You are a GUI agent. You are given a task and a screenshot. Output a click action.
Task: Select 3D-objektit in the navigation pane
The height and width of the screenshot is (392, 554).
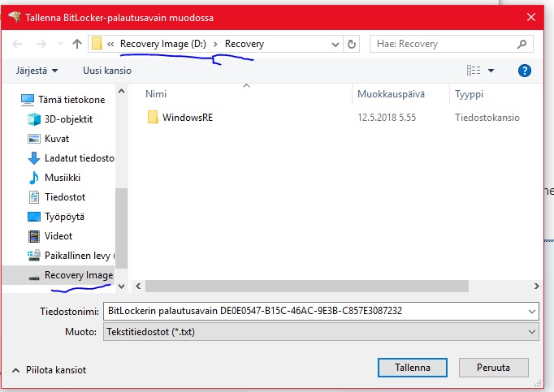(x=68, y=119)
